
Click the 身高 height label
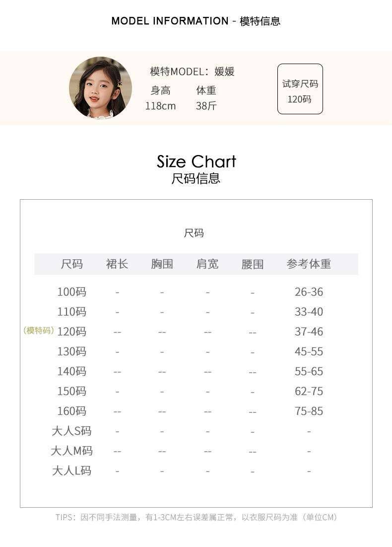160,90
